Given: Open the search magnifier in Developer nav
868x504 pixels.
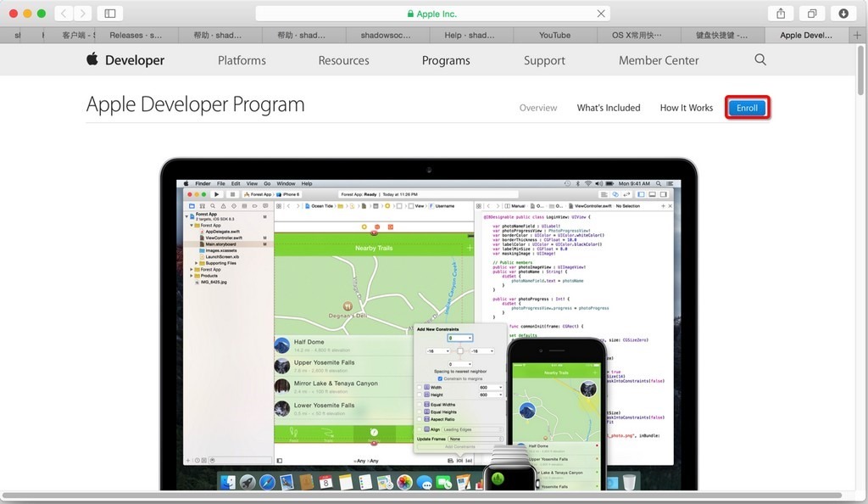Looking at the screenshot, I should (760, 59).
